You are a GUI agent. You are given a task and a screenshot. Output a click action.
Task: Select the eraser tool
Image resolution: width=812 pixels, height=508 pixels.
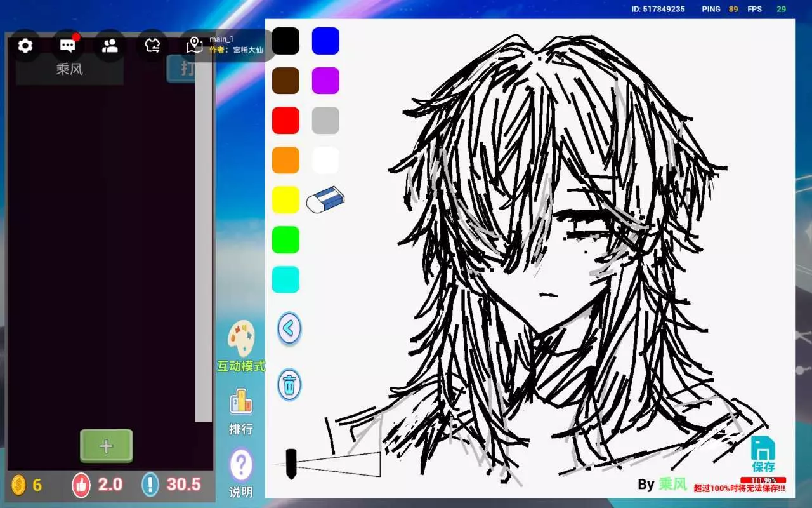coord(325,199)
